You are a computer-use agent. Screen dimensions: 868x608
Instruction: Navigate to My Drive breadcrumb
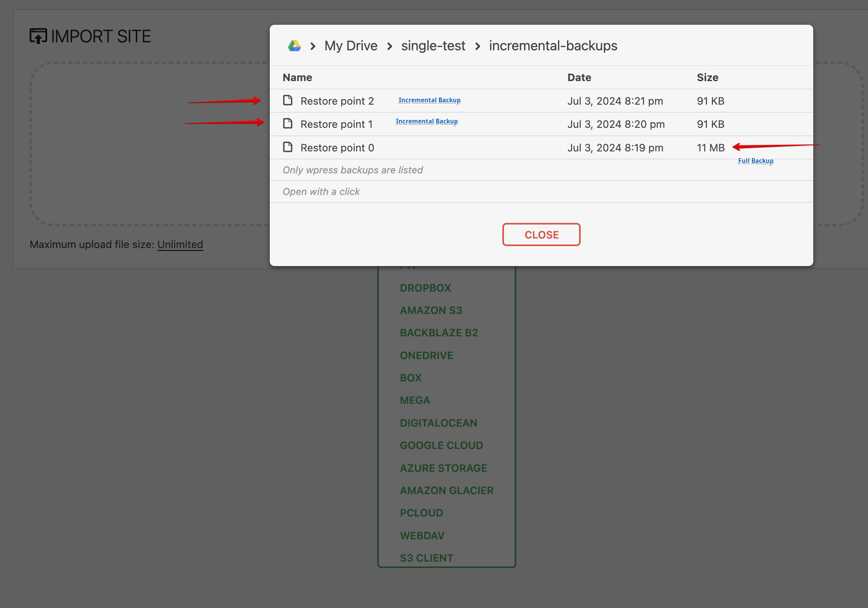(350, 46)
